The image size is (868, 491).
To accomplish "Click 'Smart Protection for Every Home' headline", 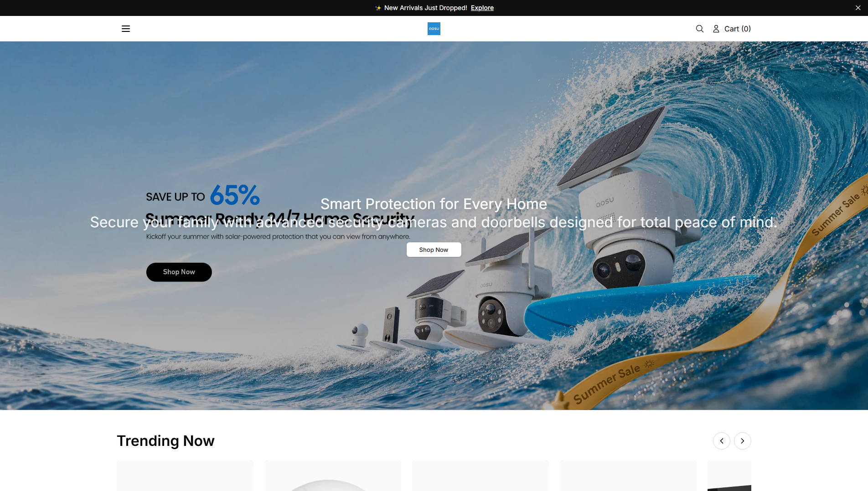I will (x=434, y=204).
